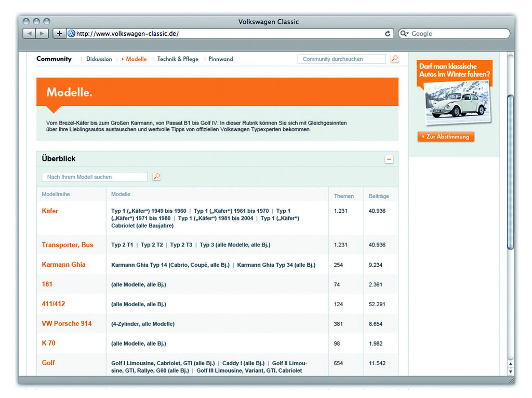Click the Beiträge column header
The height and width of the screenshot is (398, 532).
(379, 196)
